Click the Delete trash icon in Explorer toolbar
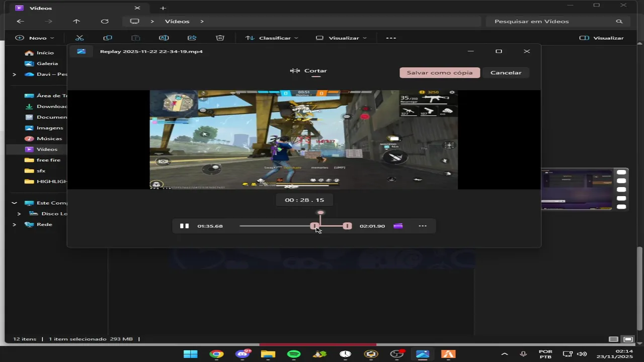 point(220,38)
